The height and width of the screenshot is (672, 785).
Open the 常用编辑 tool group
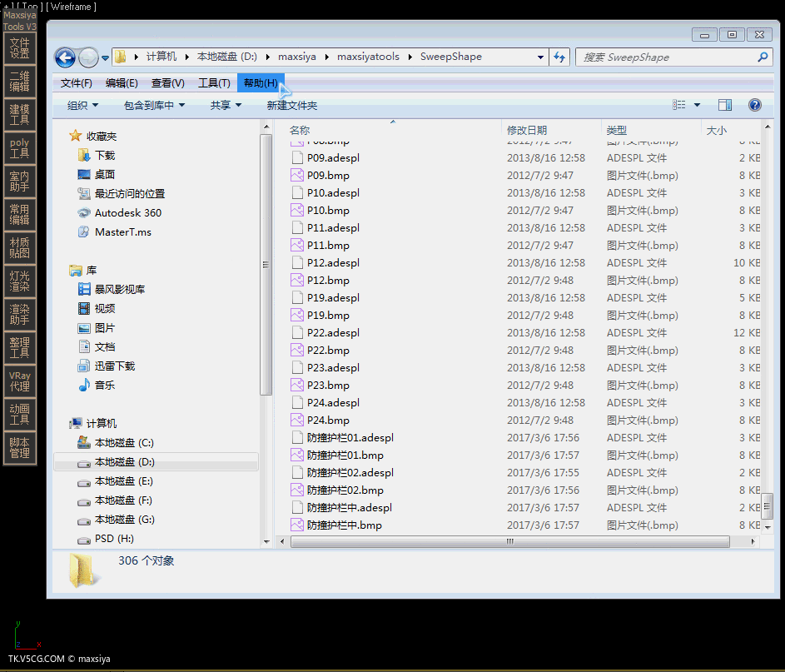(19, 214)
